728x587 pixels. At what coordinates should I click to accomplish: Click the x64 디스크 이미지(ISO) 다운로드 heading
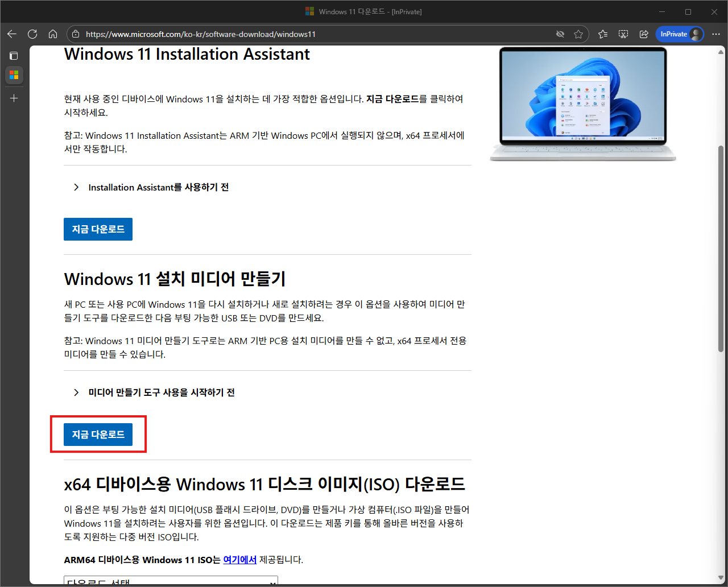[264, 484]
